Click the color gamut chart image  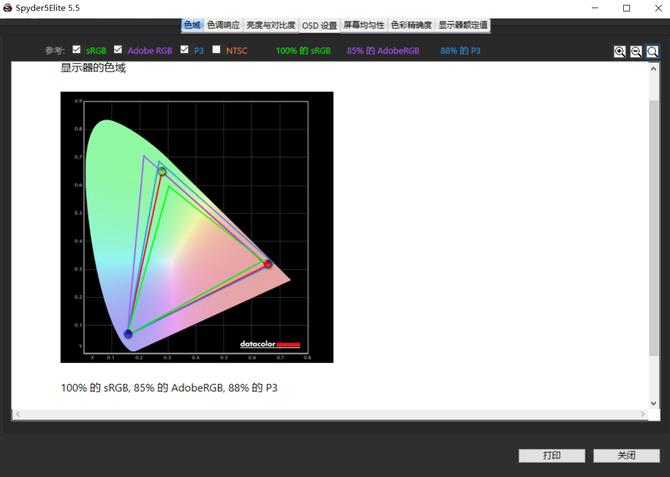[x=196, y=227]
